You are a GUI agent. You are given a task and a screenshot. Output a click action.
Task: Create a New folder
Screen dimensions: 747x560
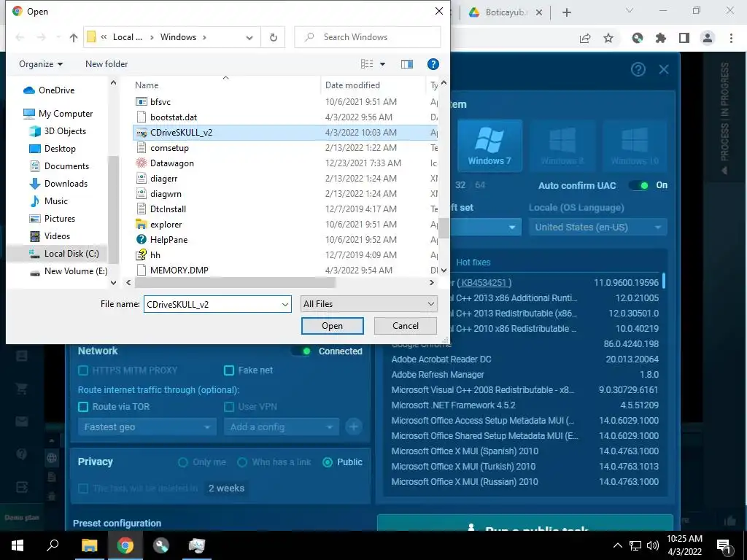coord(107,64)
